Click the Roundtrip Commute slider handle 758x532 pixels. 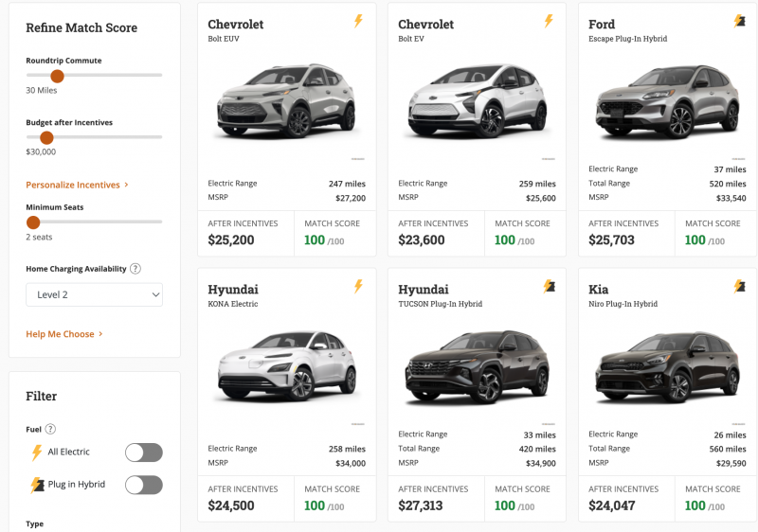[x=57, y=76]
